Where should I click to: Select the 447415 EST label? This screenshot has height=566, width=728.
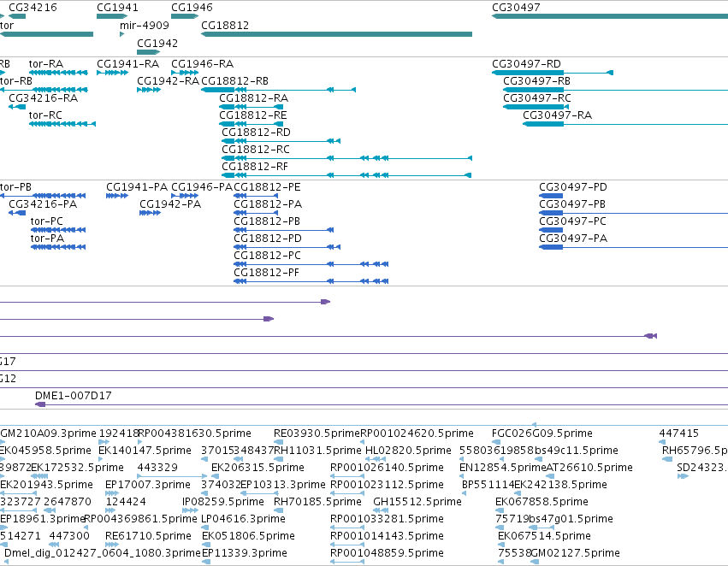(678, 433)
